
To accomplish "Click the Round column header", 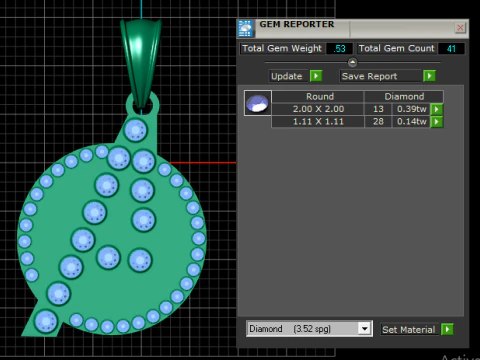I will [x=318, y=97].
